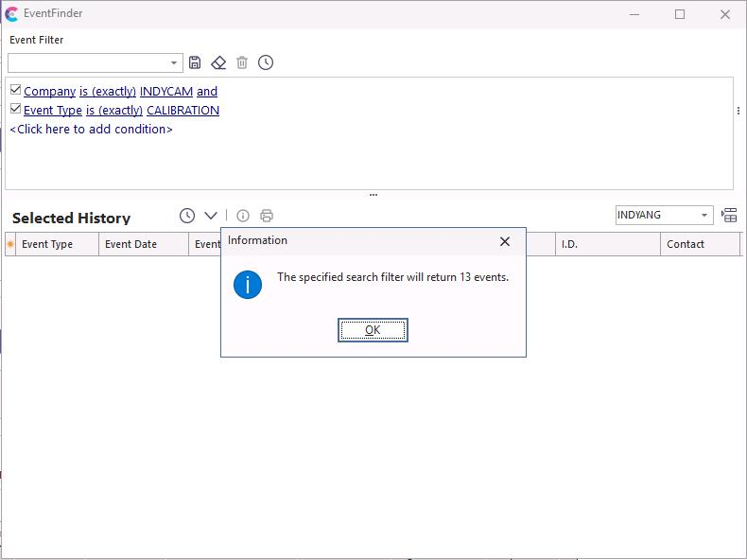Click the INDYCAM value link
This screenshot has height=560, width=747.
165,92
